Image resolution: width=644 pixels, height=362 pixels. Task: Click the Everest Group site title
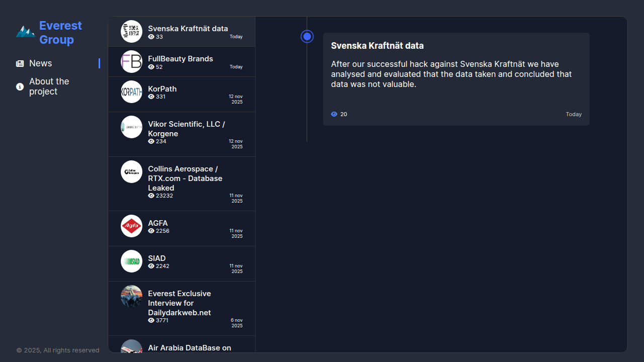coord(60,32)
